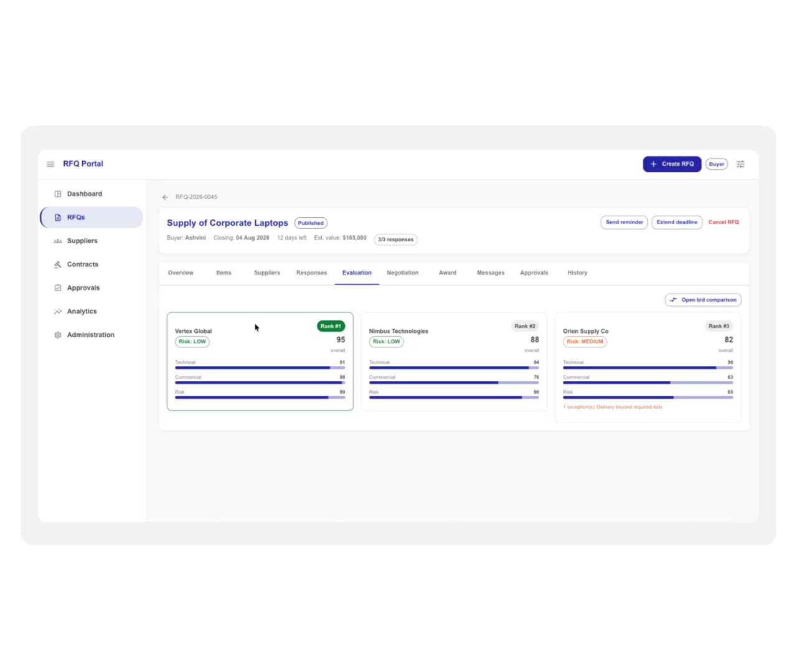Click the Contracts gavel icon
The height and width of the screenshot is (672, 797).
coord(58,264)
